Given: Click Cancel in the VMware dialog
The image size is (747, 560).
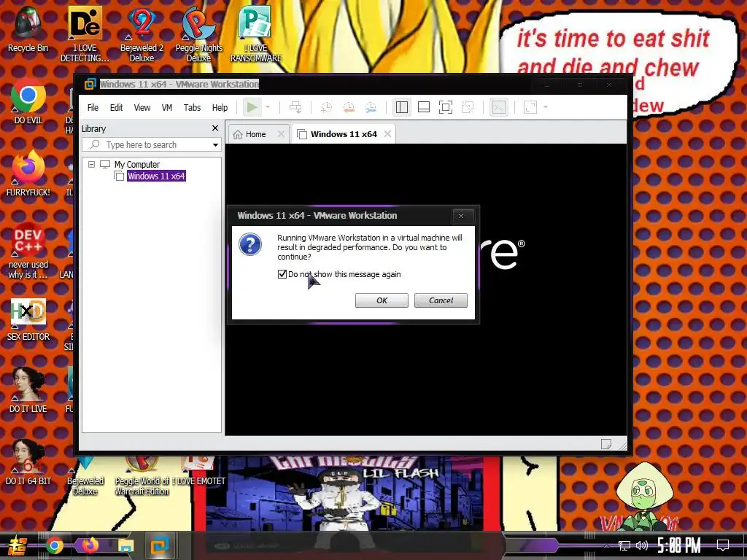Looking at the screenshot, I should 441,300.
